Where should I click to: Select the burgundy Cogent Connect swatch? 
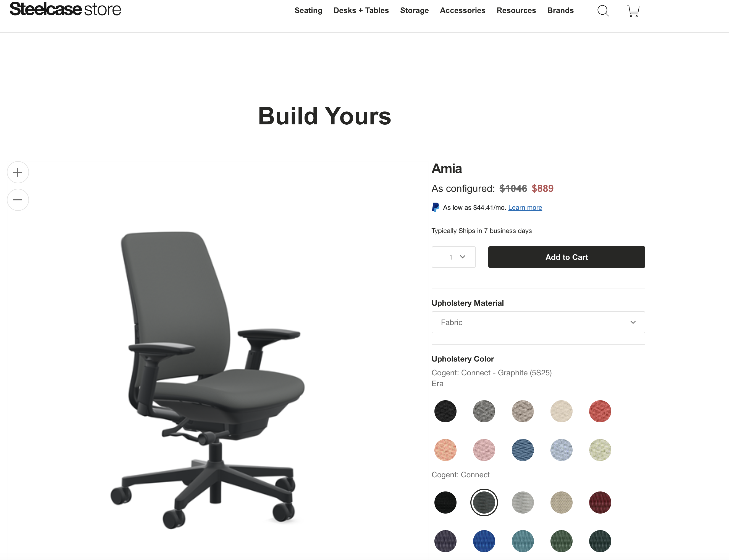tap(600, 502)
